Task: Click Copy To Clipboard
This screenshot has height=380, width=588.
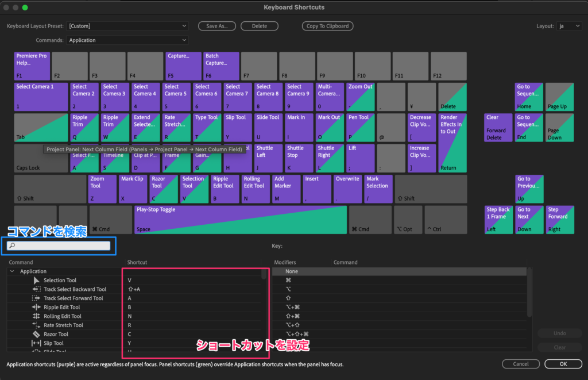Action: click(x=327, y=26)
